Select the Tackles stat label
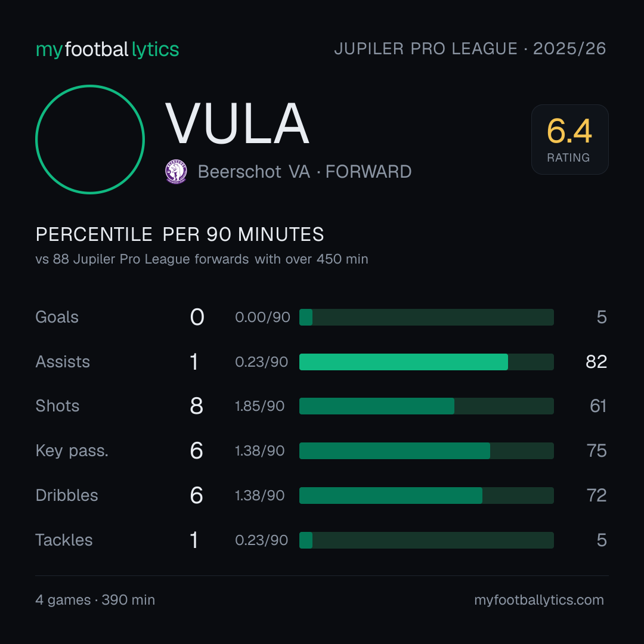The width and height of the screenshot is (644, 644). [x=64, y=540]
